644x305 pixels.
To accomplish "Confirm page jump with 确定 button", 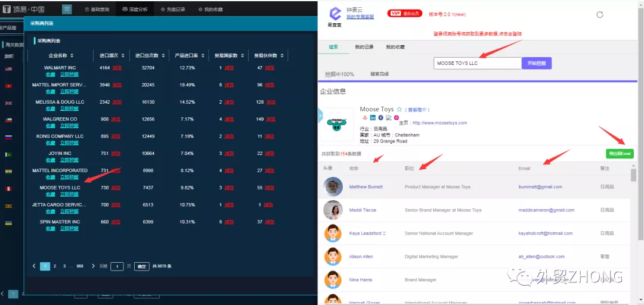I will click(x=142, y=266).
